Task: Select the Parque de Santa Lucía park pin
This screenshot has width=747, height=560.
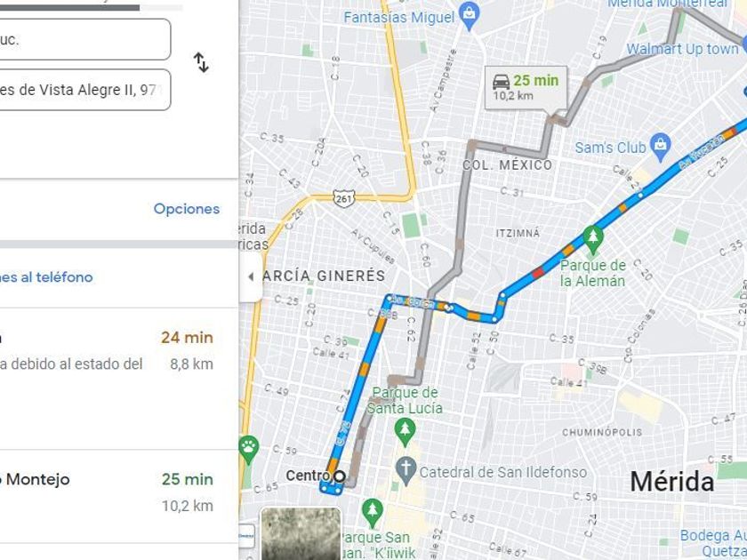Action: pyautogui.click(x=405, y=430)
